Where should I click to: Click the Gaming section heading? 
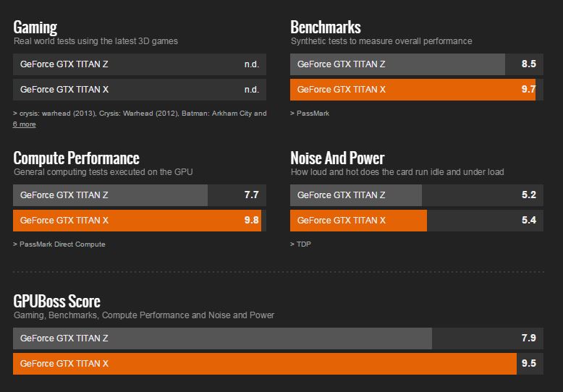[35, 27]
